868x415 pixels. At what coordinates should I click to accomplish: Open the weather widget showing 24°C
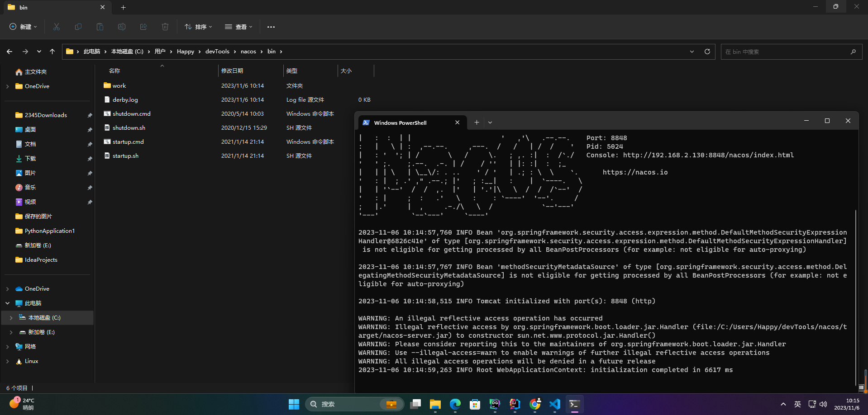22,404
